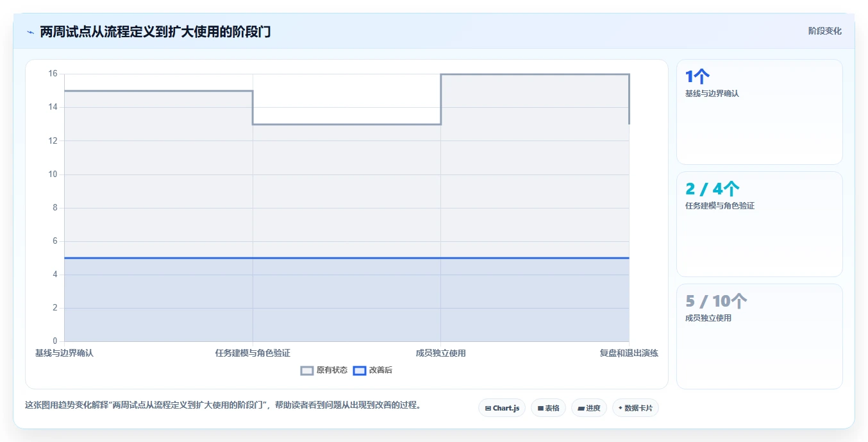Open the 1个 基线与边界确认 card
This screenshot has height=442, width=868.
(759, 112)
